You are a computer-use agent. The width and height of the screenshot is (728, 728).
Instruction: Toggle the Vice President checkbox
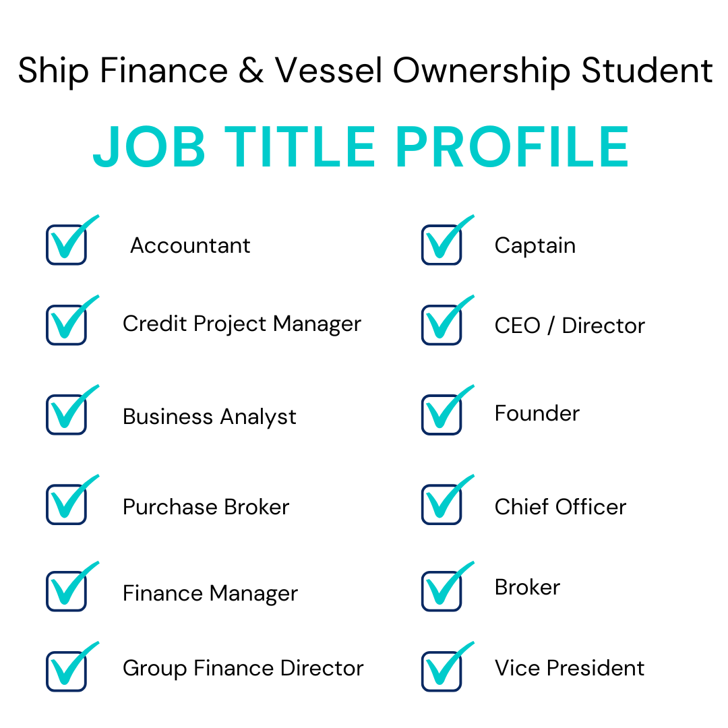[442, 671]
